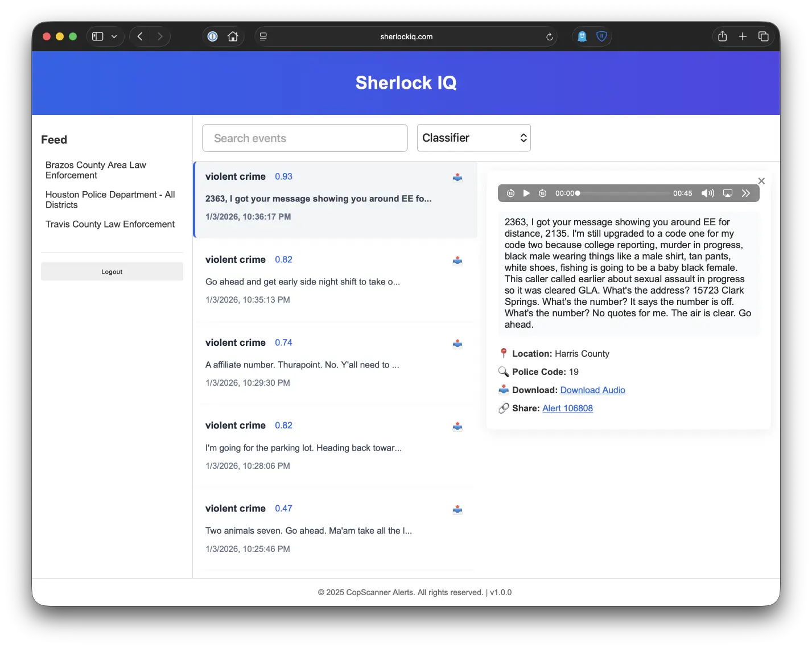The width and height of the screenshot is (812, 648).
Task: Download audio for the 0.47 animals event
Action: point(457,510)
